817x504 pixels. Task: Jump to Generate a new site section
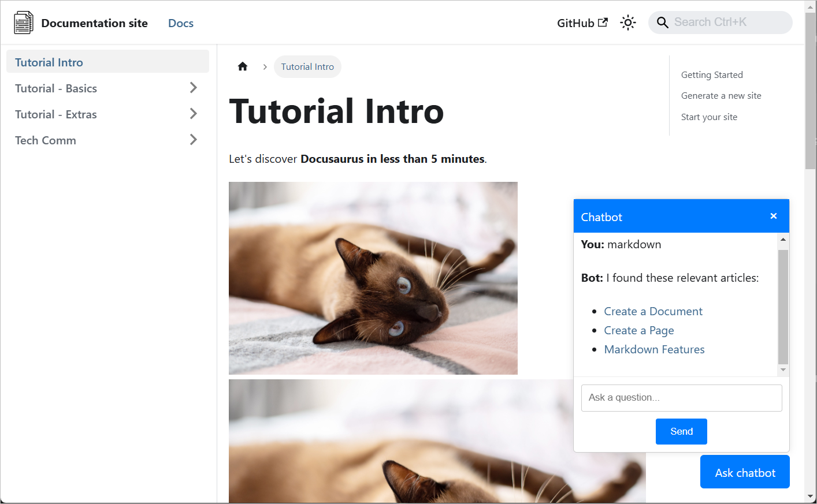tap(721, 95)
